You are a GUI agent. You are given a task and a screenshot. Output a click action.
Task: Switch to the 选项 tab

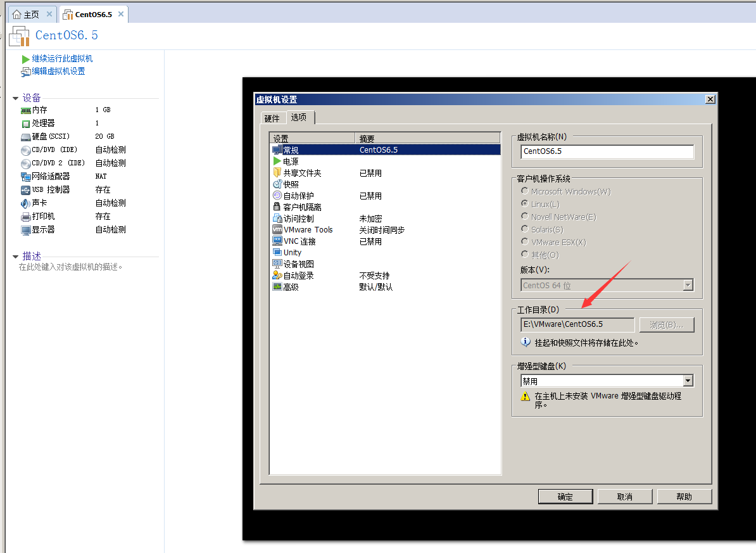click(300, 117)
